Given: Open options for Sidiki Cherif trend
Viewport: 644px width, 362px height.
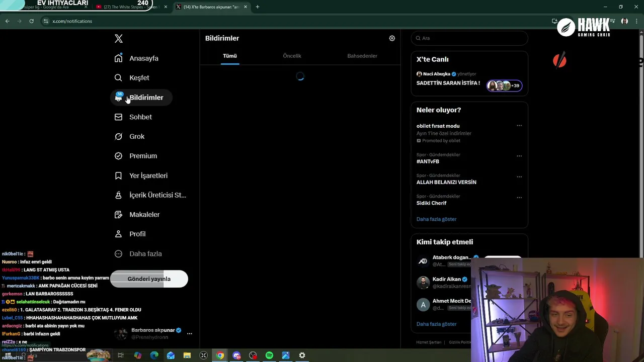Looking at the screenshot, I should [x=519, y=197].
